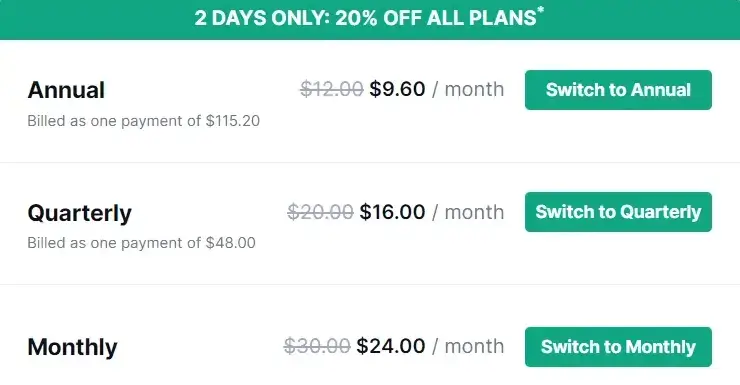Click the 'Billed as one payment of $48.00' note

click(142, 243)
